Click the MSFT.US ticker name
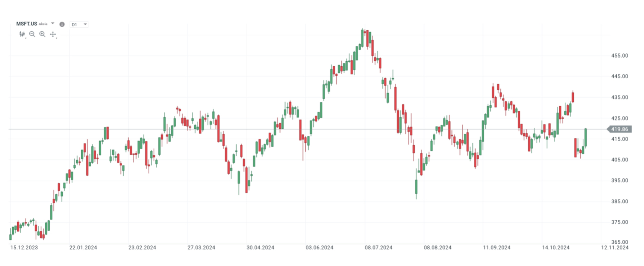Screen dimensions: 644x266 (x=26, y=24)
